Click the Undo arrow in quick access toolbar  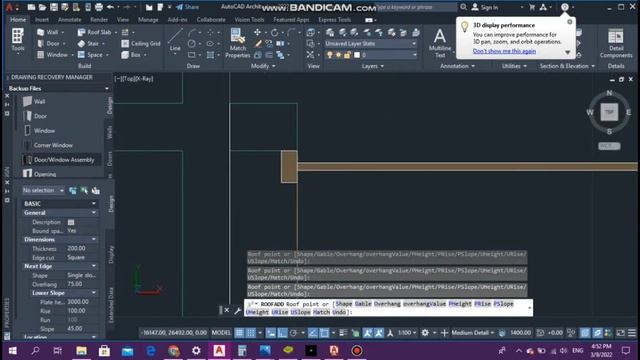coord(110,7)
